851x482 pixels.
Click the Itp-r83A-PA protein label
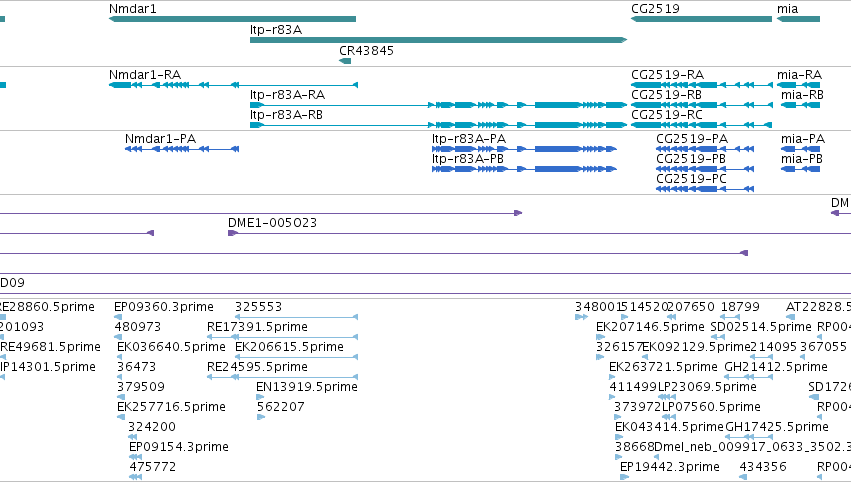click(x=469, y=138)
